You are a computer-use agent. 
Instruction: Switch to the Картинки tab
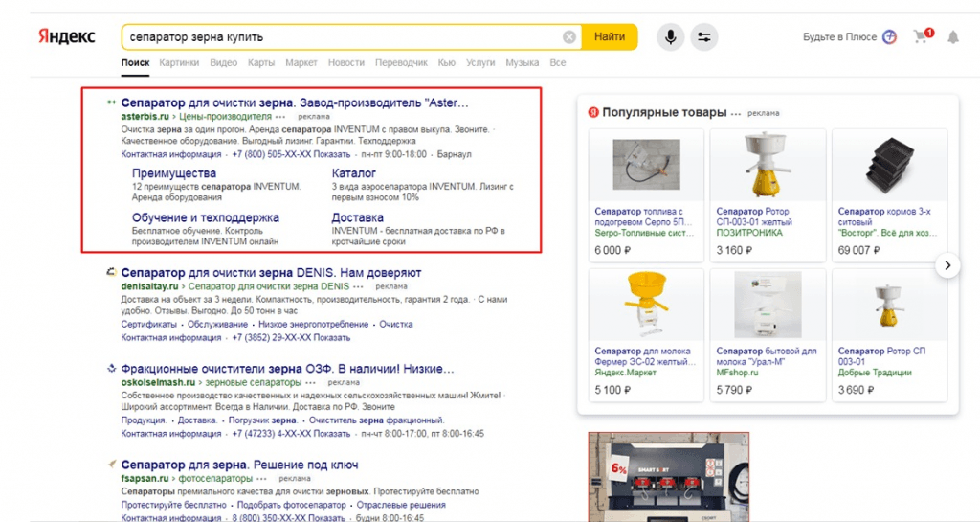(179, 62)
